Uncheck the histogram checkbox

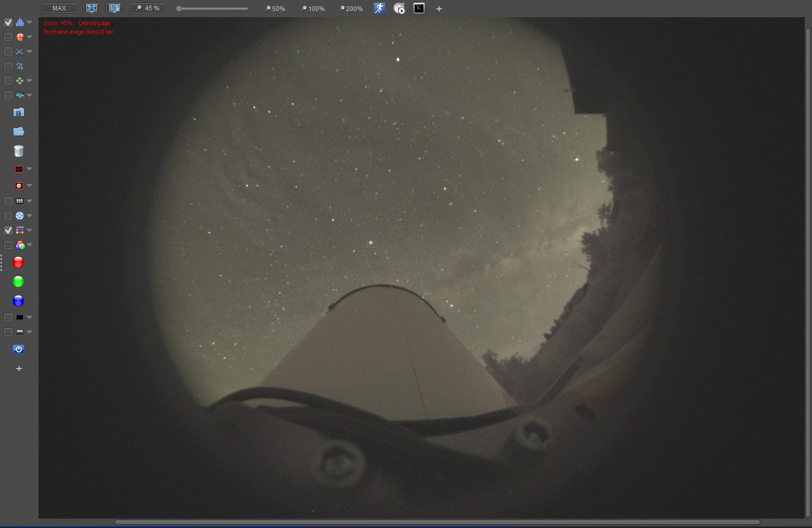point(8,22)
